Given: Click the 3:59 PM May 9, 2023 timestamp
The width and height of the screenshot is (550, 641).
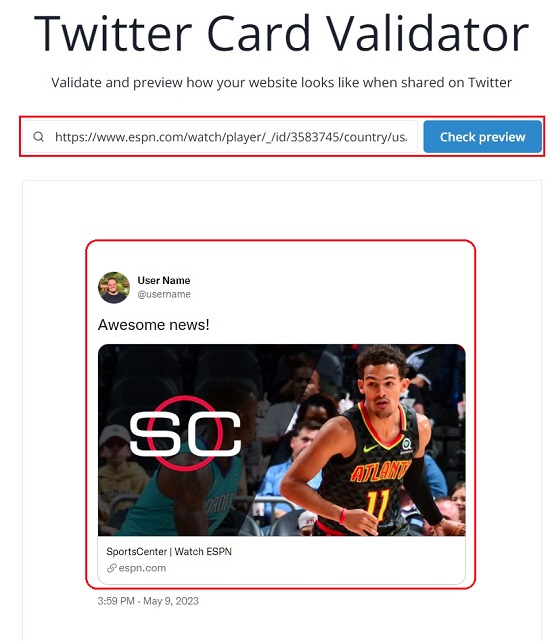Looking at the screenshot, I should (148, 601).
